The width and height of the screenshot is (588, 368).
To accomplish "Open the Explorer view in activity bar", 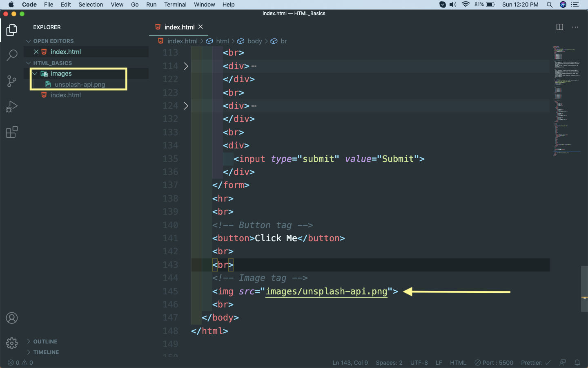I will (x=12, y=30).
